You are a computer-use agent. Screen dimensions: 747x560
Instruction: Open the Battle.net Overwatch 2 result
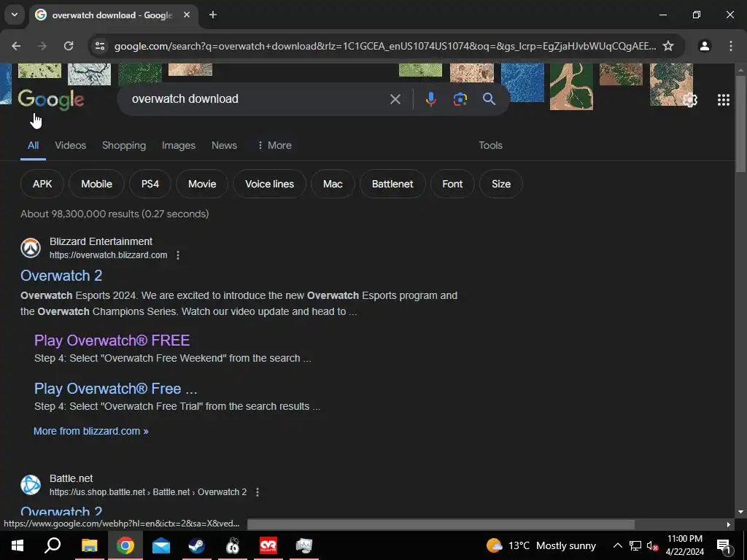[61, 511]
